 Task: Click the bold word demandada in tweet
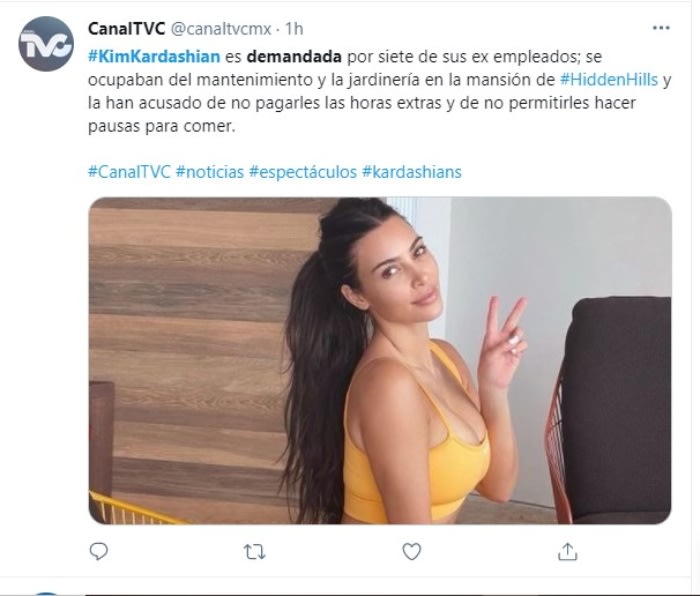294,57
